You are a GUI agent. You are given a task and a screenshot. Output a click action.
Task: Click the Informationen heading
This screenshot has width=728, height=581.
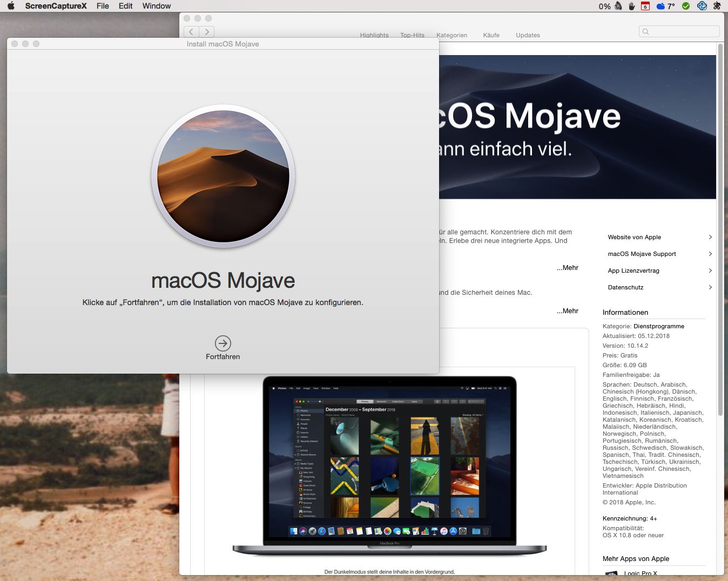(x=625, y=312)
